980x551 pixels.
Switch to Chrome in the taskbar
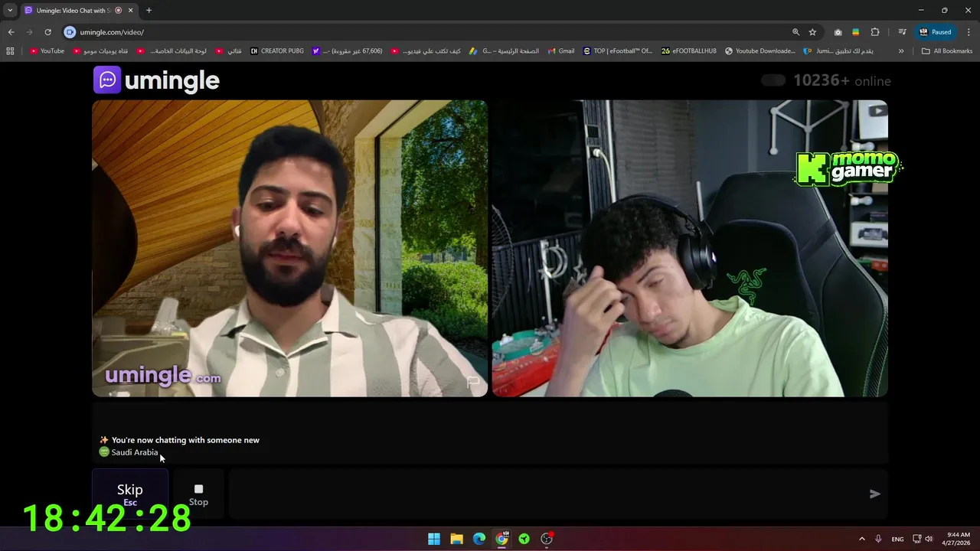pos(501,539)
